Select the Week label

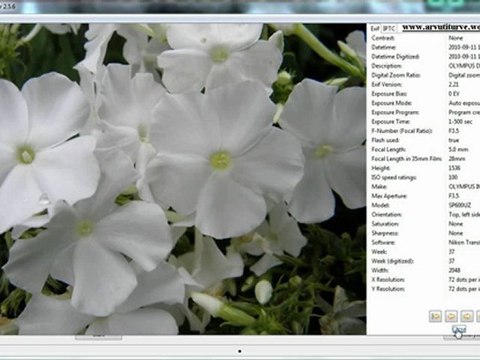(379, 252)
